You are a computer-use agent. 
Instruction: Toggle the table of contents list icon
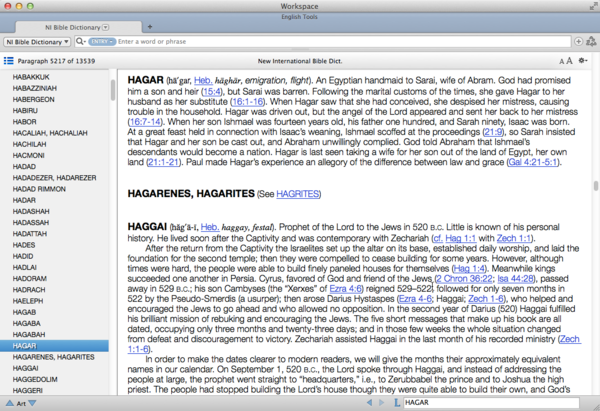click(x=9, y=61)
